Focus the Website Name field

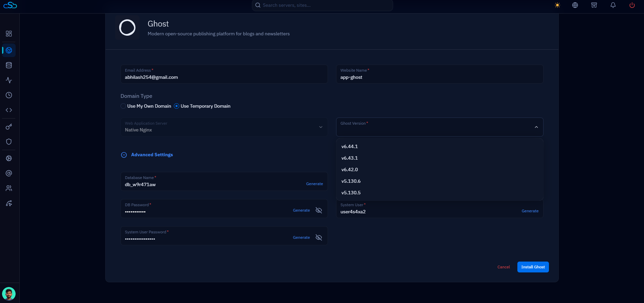[440, 74]
